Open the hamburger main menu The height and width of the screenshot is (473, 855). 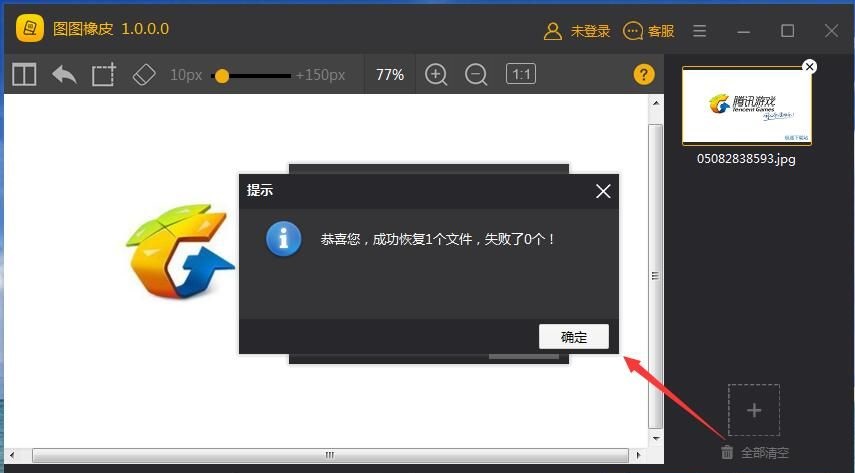700,31
